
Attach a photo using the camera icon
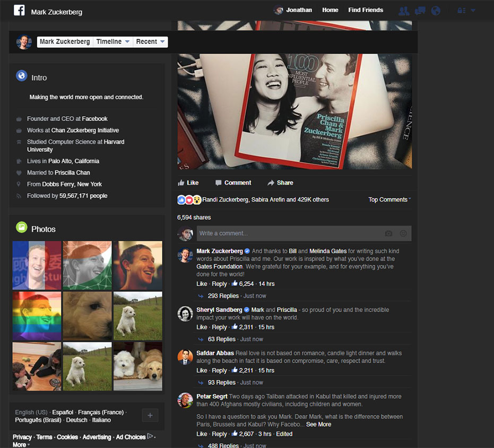click(x=388, y=234)
